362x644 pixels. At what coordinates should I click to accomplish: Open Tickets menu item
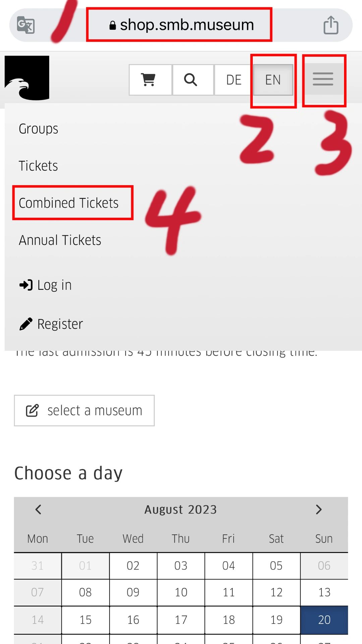tap(38, 166)
